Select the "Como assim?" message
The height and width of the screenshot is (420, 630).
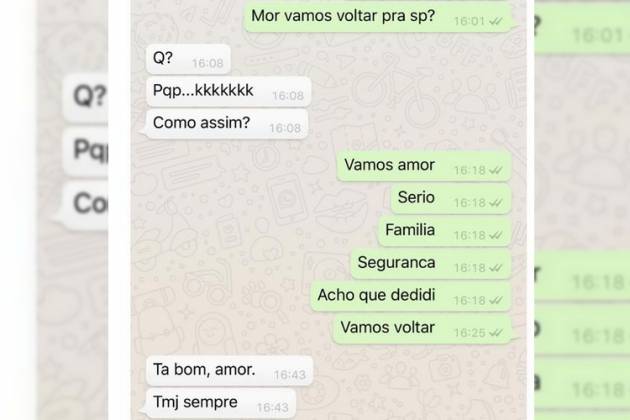(x=227, y=124)
